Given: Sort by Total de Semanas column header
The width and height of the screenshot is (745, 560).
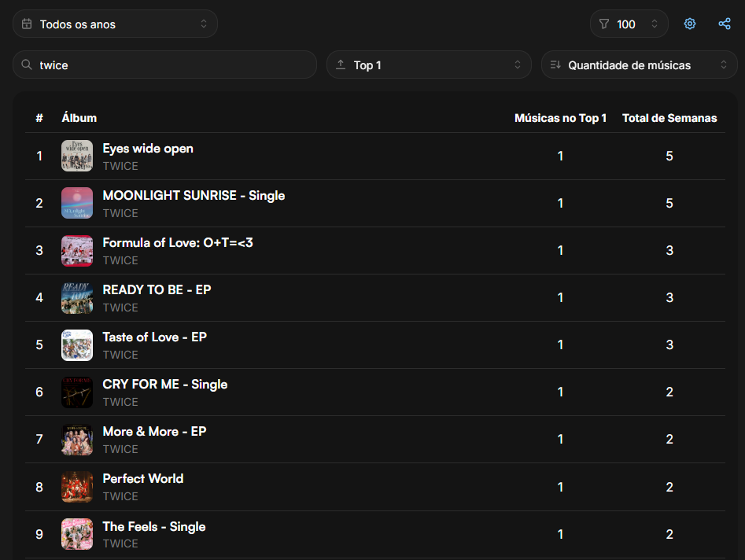Looking at the screenshot, I should (669, 118).
